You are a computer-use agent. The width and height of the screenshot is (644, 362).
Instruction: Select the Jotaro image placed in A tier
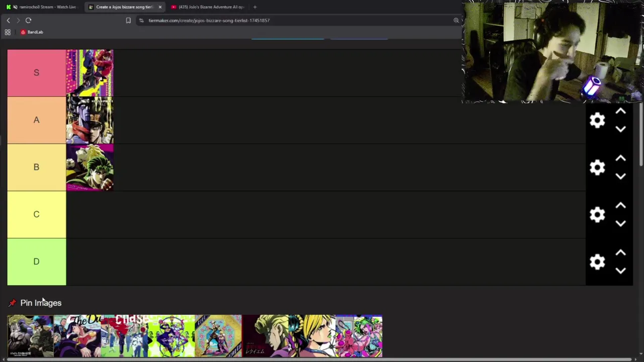click(90, 120)
